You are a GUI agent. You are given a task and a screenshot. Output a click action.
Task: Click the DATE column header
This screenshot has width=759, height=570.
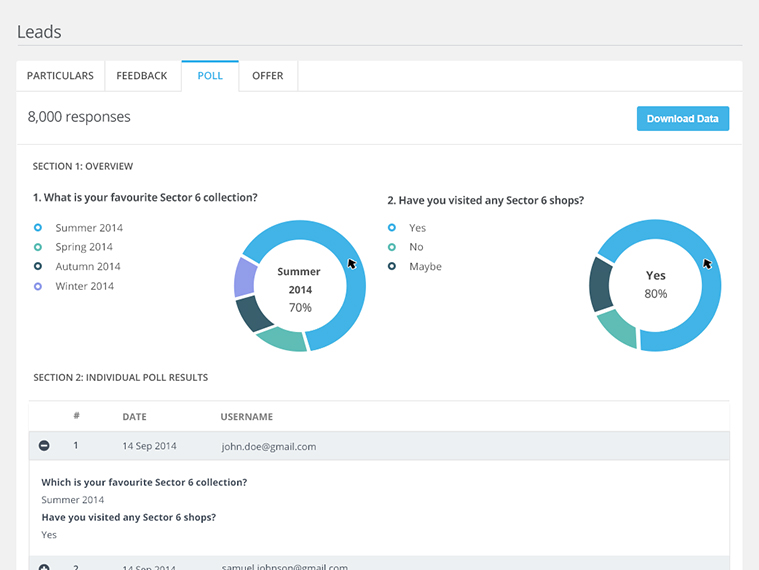pyautogui.click(x=135, y=417)
